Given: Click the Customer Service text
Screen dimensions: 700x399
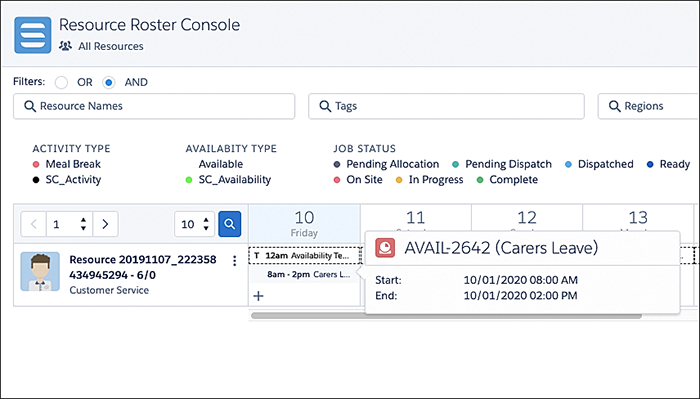Looking at the screenshot, I should pyautogui.click(x=109, y=290).
